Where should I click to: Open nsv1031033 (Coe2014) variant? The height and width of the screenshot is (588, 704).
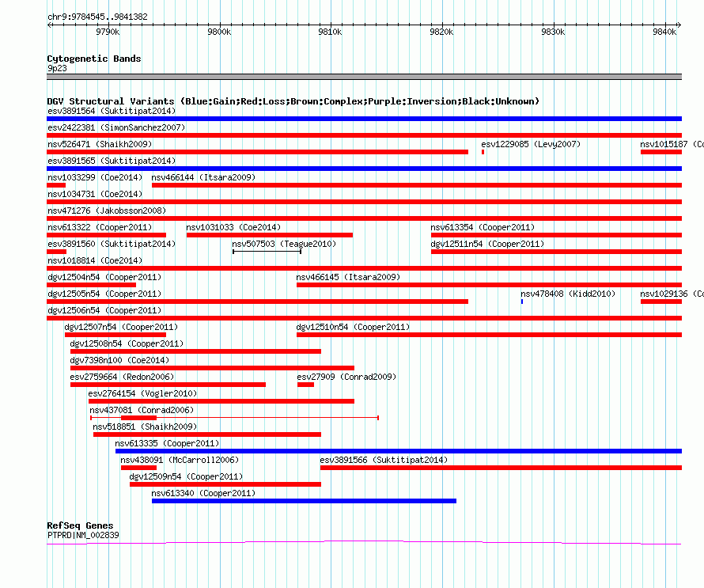click(233, 227)
